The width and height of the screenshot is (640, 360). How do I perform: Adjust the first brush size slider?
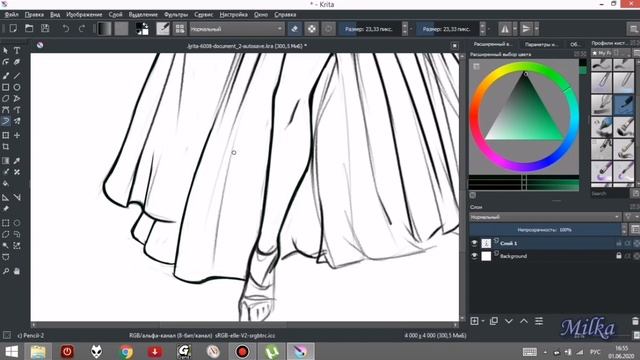click(370, 29)
